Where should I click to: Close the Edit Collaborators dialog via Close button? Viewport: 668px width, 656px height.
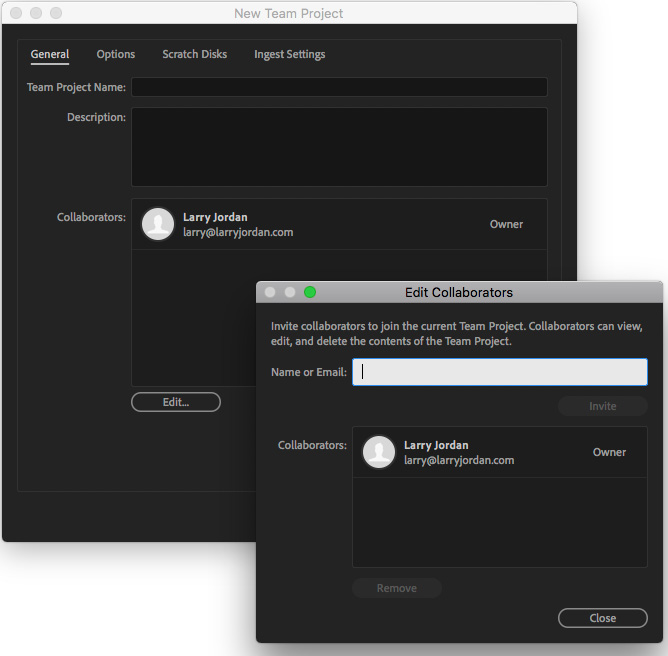[603, 618]
